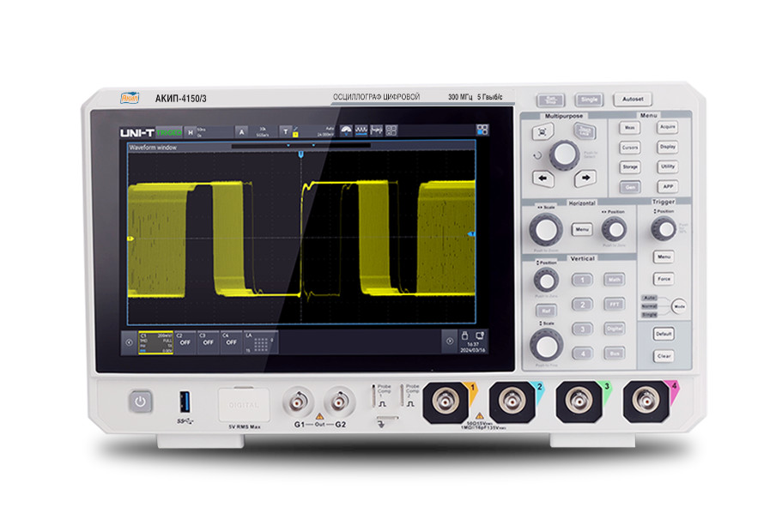Tap the A acquisition settings icon
Screen dimensions: 782x532
[241, 132]
